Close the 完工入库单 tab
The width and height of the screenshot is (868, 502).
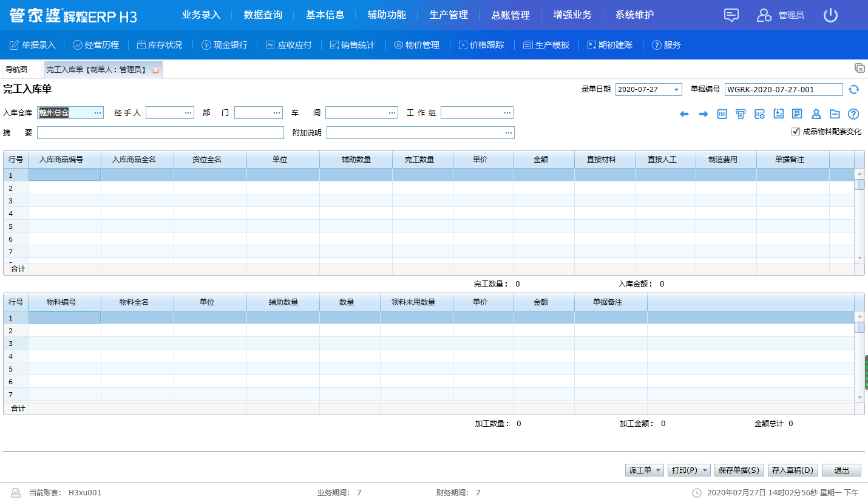(x=155, y=70)
